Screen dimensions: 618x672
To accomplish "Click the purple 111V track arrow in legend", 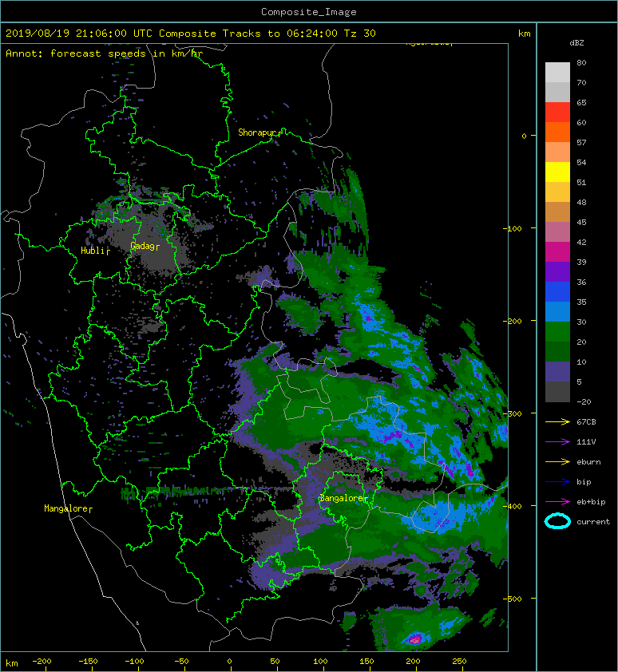I will [x=557, y=442].
